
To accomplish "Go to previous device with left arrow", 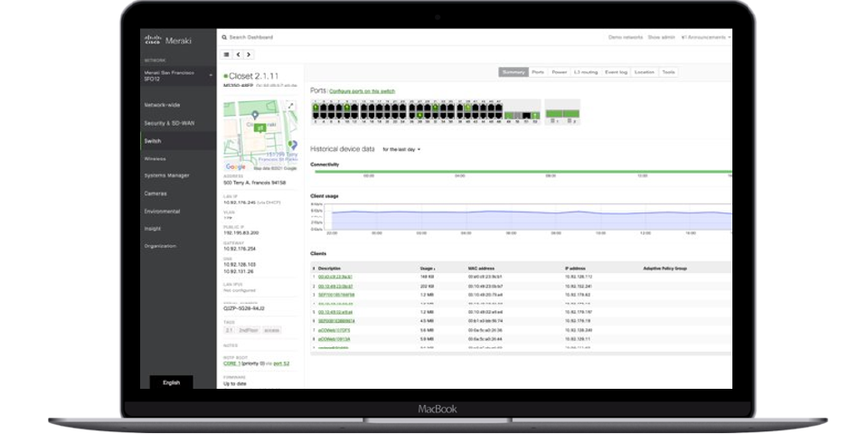I will tap(239, 54).
